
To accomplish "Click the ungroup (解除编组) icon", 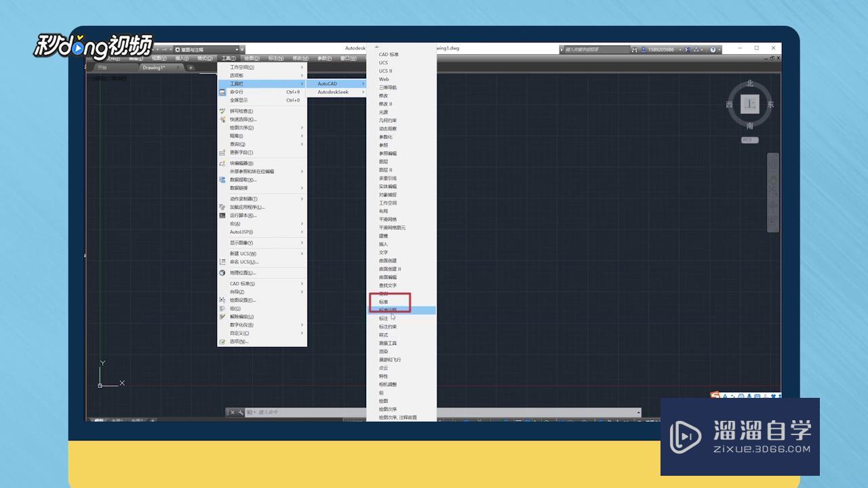I will click(222, 317).
